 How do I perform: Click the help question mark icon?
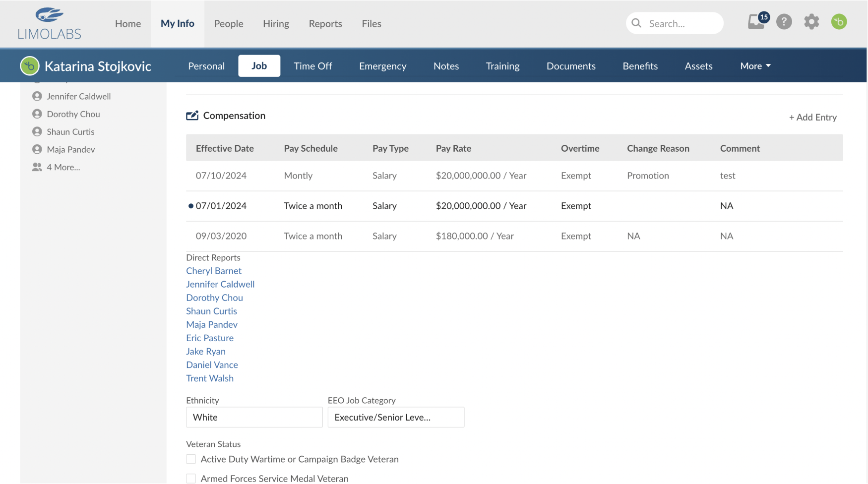click(x=784, y=22)
